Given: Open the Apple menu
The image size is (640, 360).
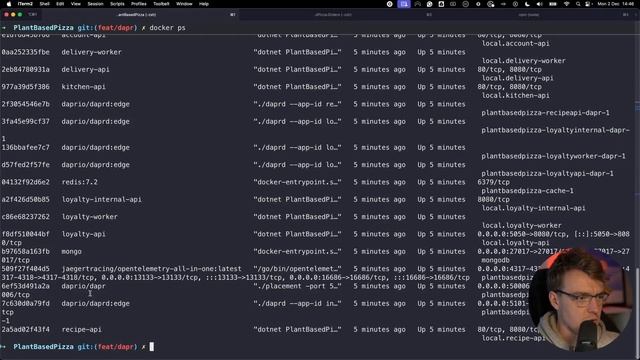Looking at the screenshot, I should [x=9, y=4].
